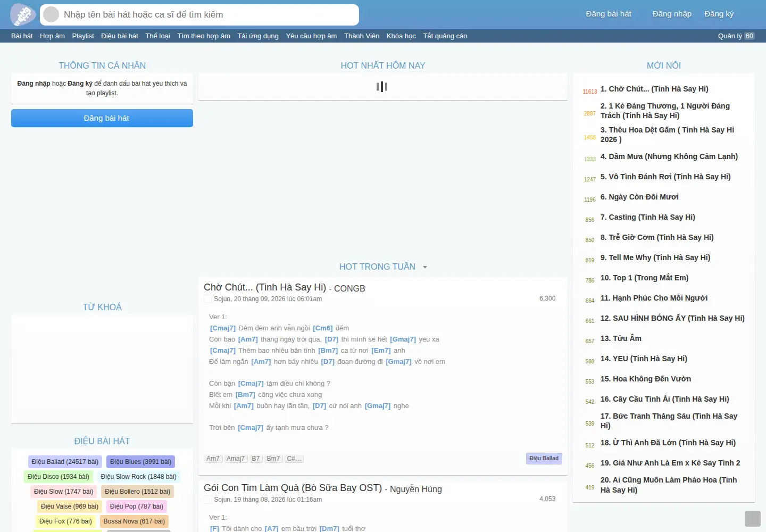This screenshot has width=766, height=532.
Task: Tick the checkbox beside Sojun, 20 tháng 09
Action: (x=208, y=299)
